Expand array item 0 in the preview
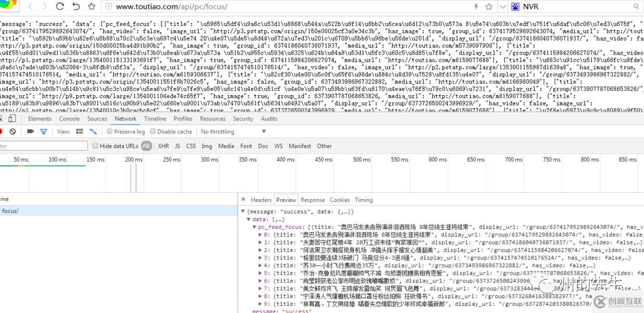This screenshot has height=313, width=644. click(x=260, y=234)
